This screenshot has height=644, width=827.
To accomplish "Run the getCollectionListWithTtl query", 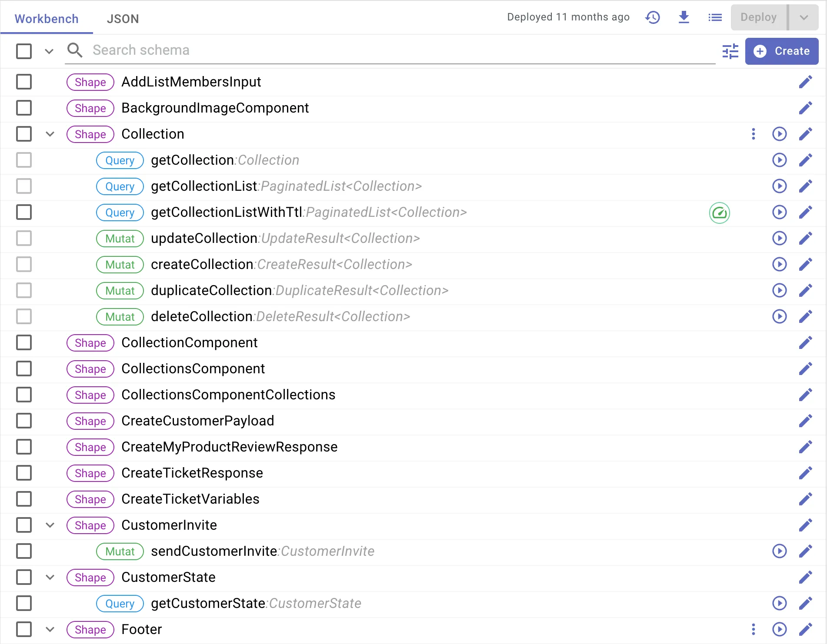I will point(780,212).
